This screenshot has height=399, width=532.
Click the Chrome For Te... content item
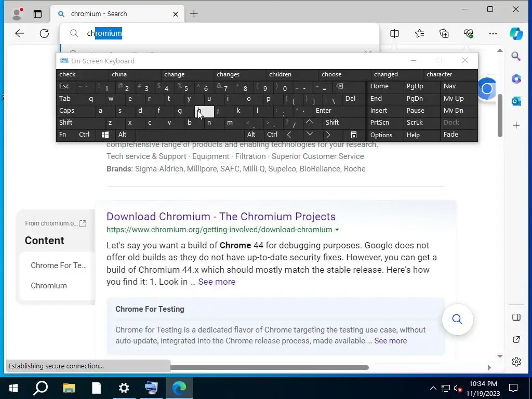coord(59,265)
